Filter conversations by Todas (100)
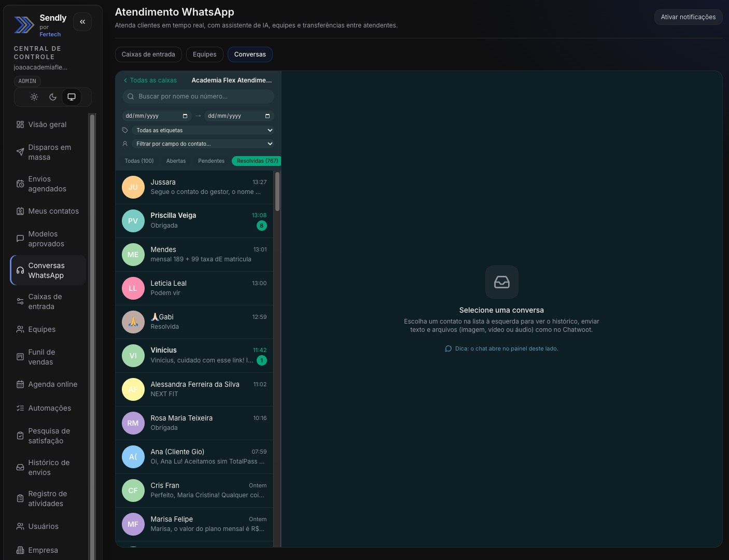This screenshot has width=729, height=560. (139, 161)
